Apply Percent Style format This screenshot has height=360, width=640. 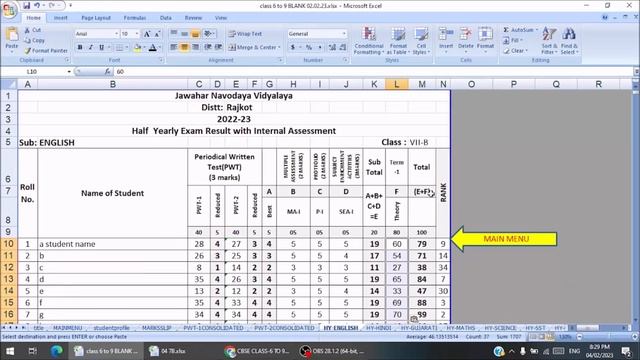[x=309, y=48]
